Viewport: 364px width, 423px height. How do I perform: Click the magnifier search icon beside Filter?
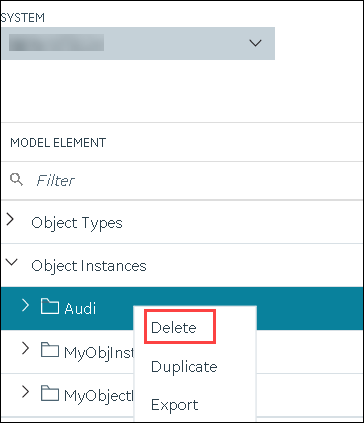pos(16,180)
